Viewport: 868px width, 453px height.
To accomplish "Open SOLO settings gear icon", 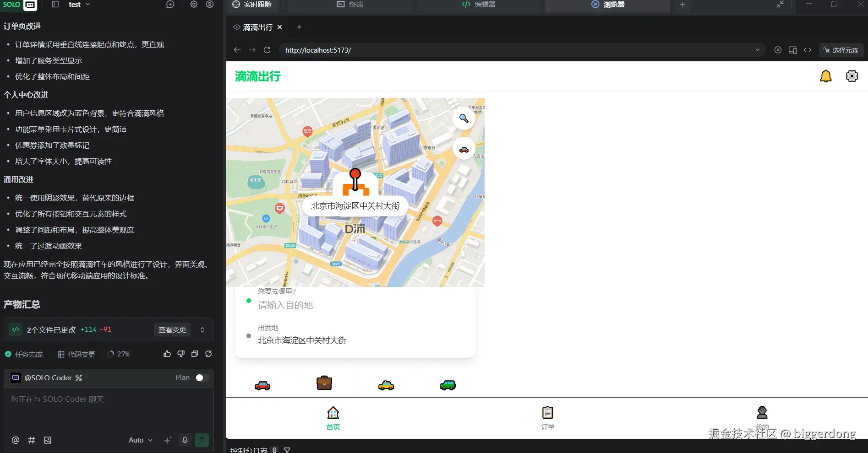I will [194, 5].
